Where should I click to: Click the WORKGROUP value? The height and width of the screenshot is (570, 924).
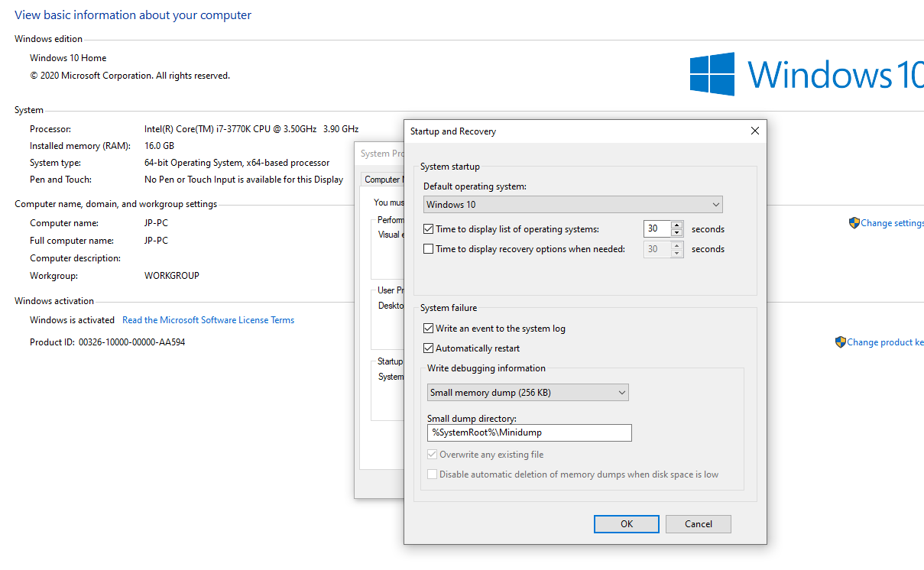pyautogui.click(x=172, y=276)
